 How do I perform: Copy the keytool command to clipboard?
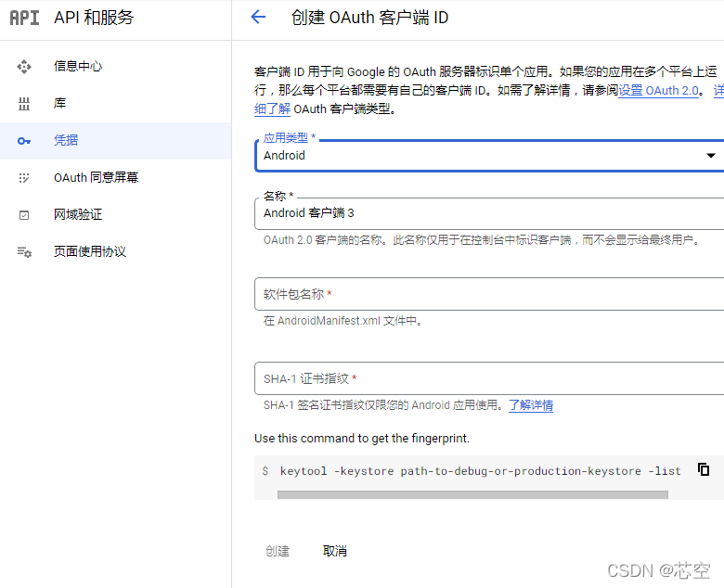(704, 469)
